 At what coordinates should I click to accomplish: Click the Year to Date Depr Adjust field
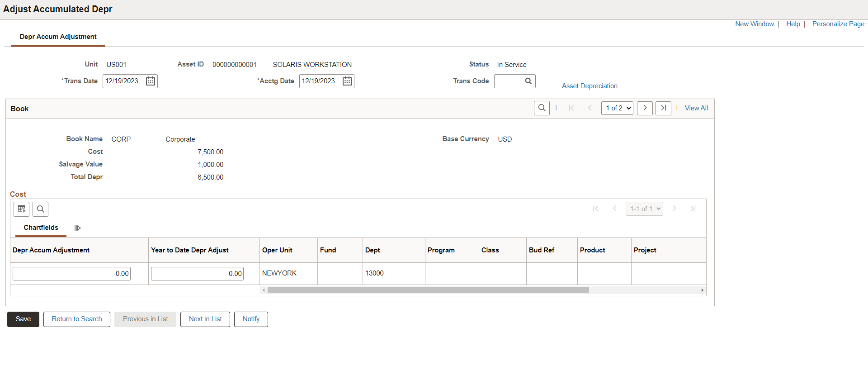tap(197, 274)
